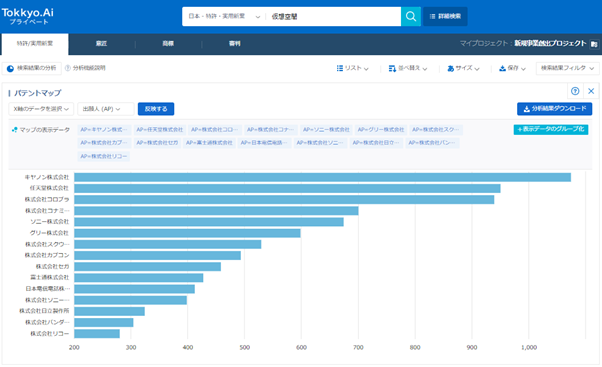Download analysis results with 分析結果ダウンロード
602x367 pixels.
point(554,109)
